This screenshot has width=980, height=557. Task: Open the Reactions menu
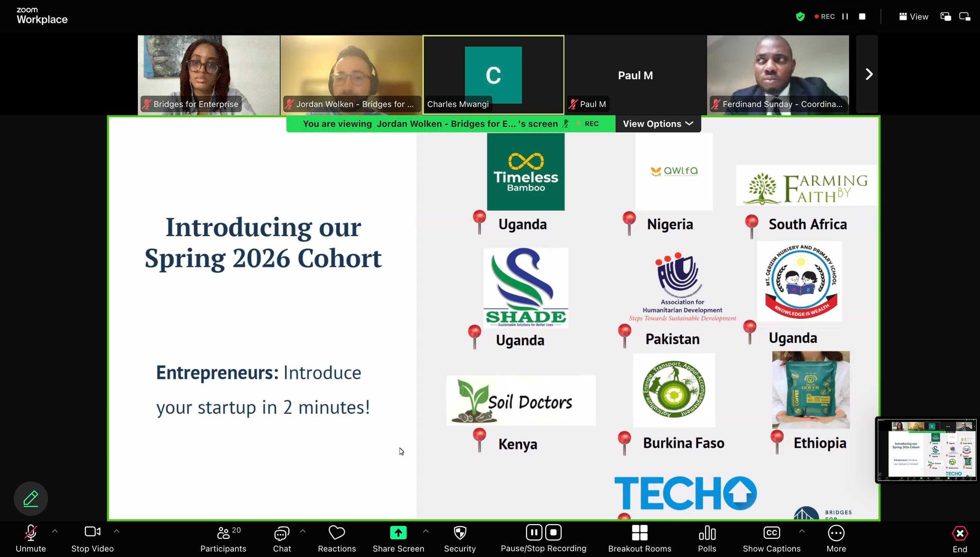point(336,538)
